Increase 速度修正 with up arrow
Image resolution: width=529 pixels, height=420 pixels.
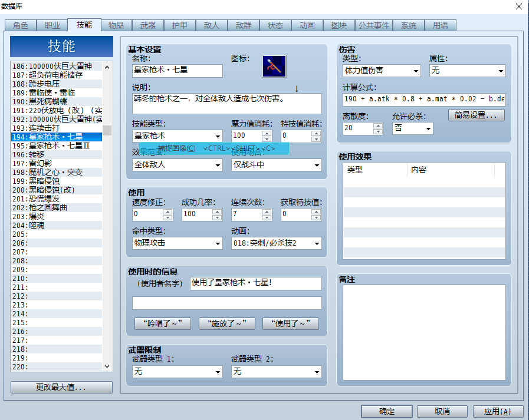167,211
